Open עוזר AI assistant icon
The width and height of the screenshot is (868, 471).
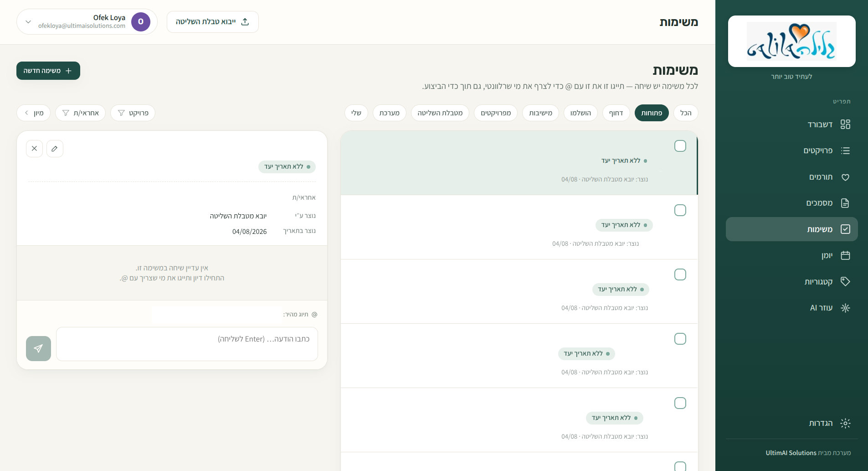[x=845, y=308]
